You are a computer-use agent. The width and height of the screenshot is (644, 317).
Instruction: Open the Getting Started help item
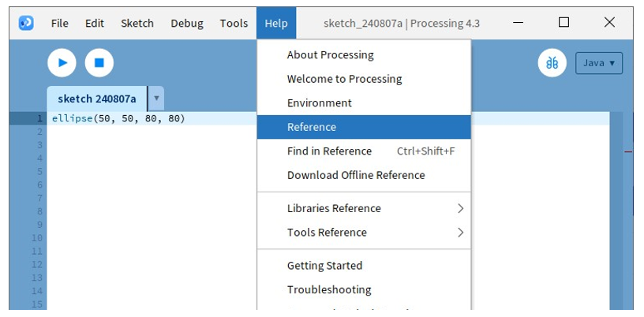pyautogui.click(x=364, y=266)
